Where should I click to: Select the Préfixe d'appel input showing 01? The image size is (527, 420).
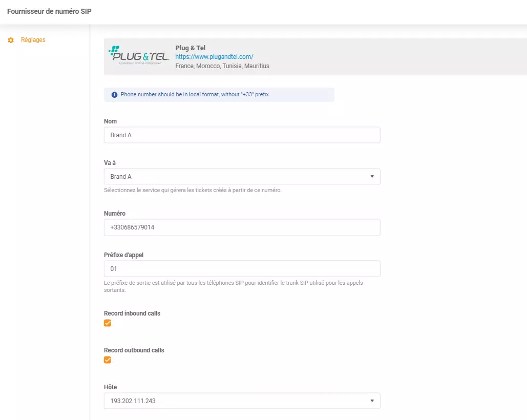[x=242, y=268]
